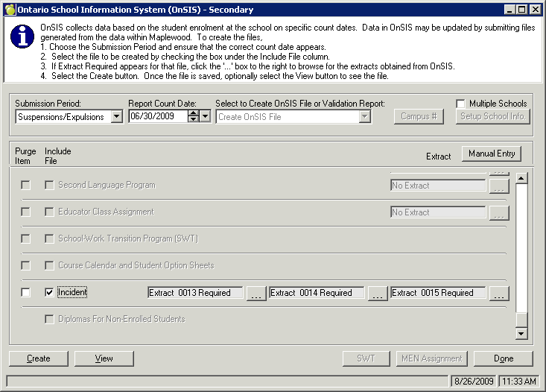Enable the Multiple Schools checkbox
Image resolution: width=546 pixels, height=392 pixels.
[x=461, y=104]
